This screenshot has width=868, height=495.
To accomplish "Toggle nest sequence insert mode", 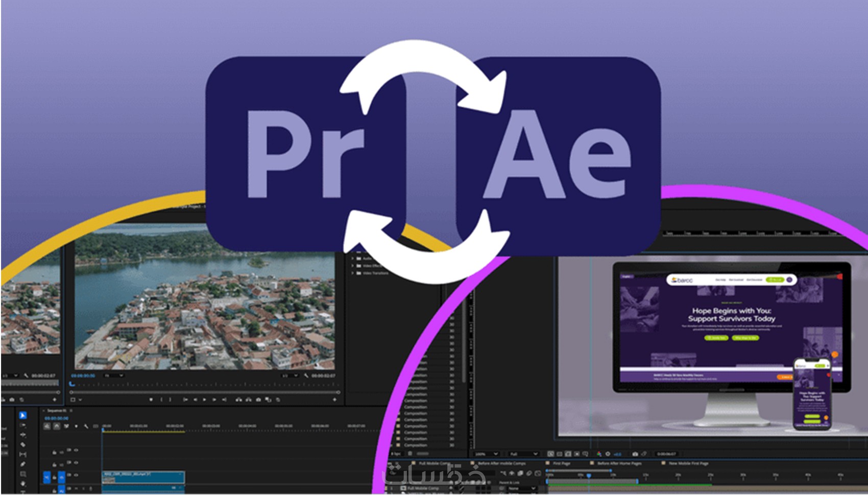I will (x=47, y=426).
